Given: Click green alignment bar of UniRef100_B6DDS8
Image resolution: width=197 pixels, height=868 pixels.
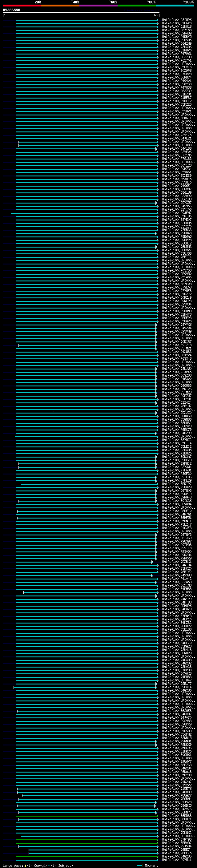Looking at the screenshot, I should 87,815.
